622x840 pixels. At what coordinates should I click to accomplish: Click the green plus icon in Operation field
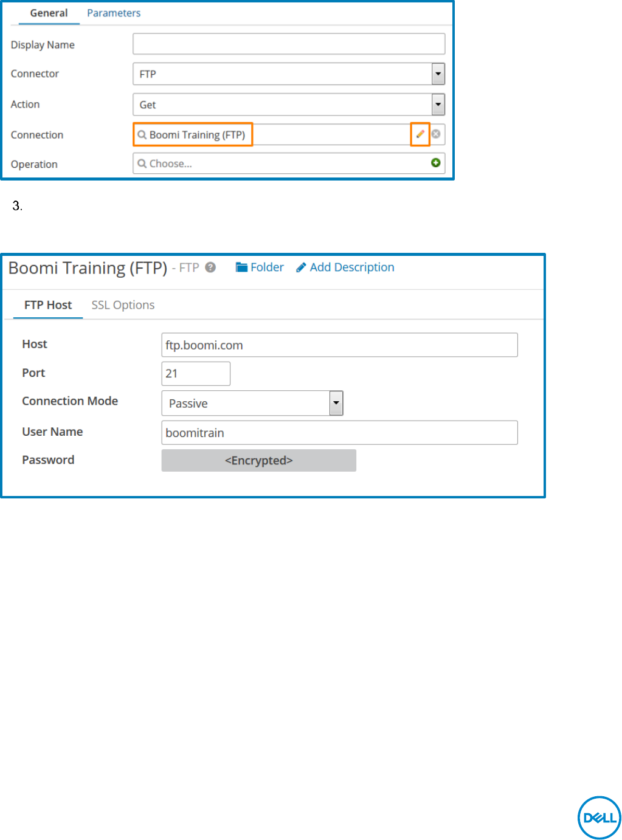coord(436,163)
